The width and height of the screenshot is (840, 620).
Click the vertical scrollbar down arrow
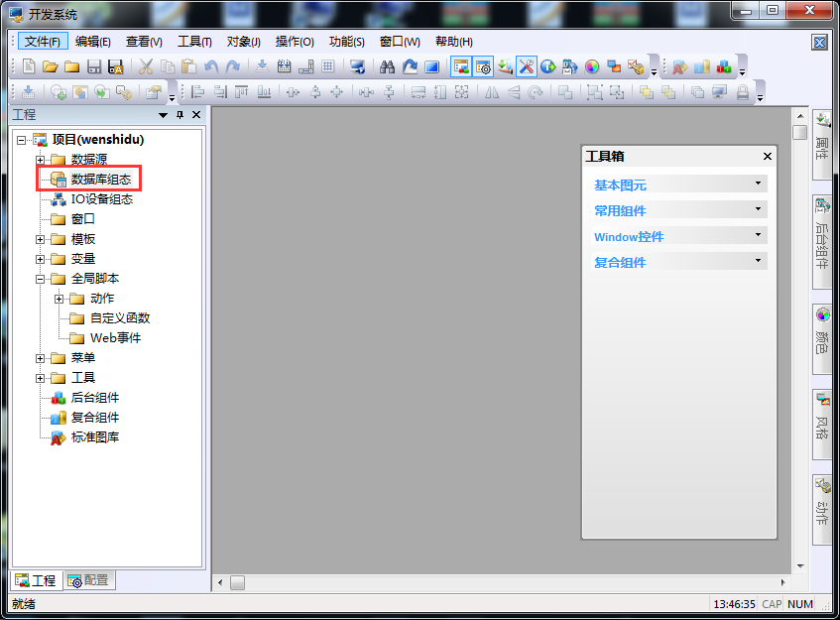800,565
